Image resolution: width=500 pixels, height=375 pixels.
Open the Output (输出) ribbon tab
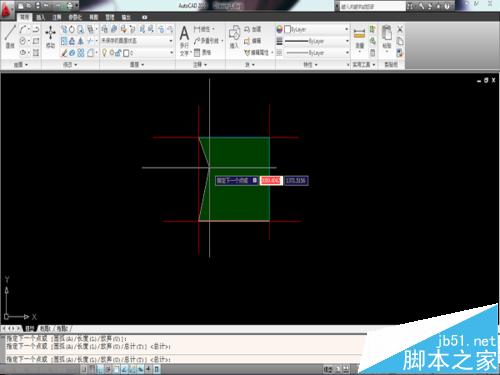(126, 17)
